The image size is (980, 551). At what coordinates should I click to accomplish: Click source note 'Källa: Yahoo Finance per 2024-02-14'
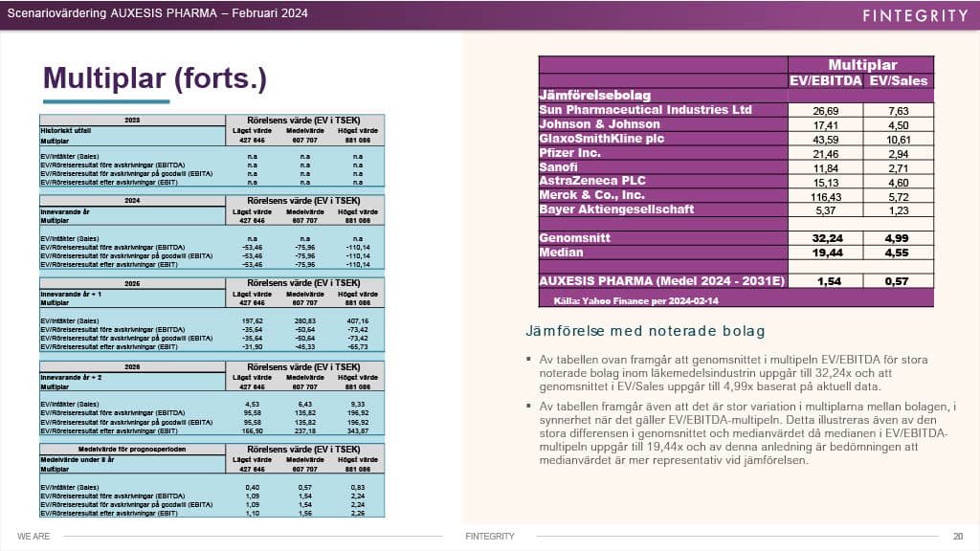[635, 301]
